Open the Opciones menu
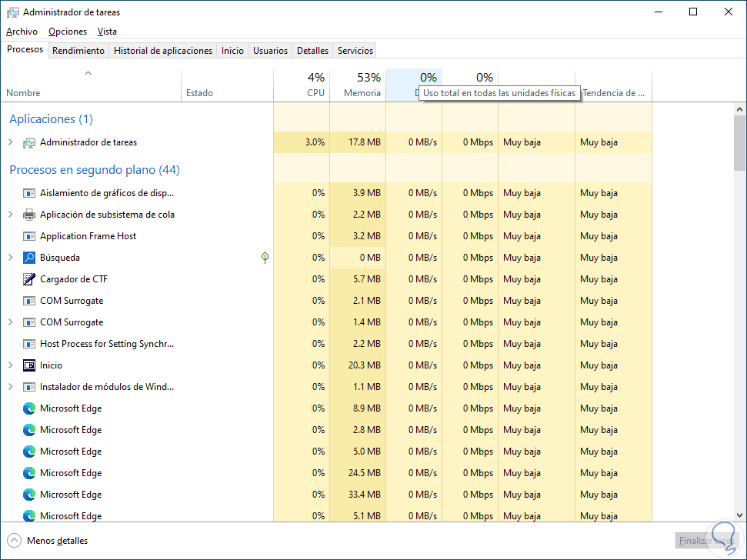Image resolution: width=747 pixels, height=560 pixels. 68,32
